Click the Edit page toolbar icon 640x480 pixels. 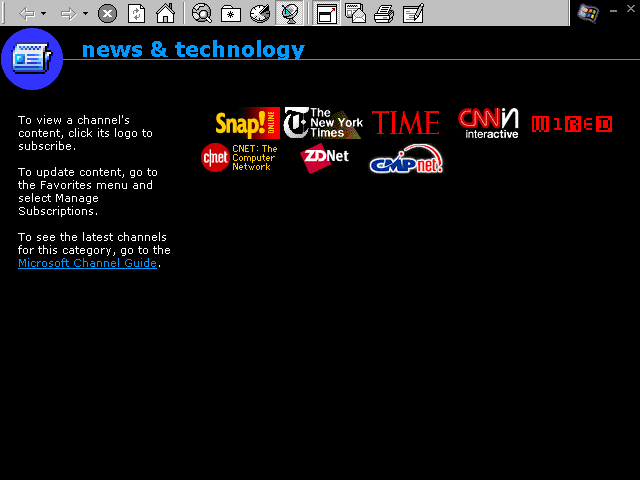[412, 13]
